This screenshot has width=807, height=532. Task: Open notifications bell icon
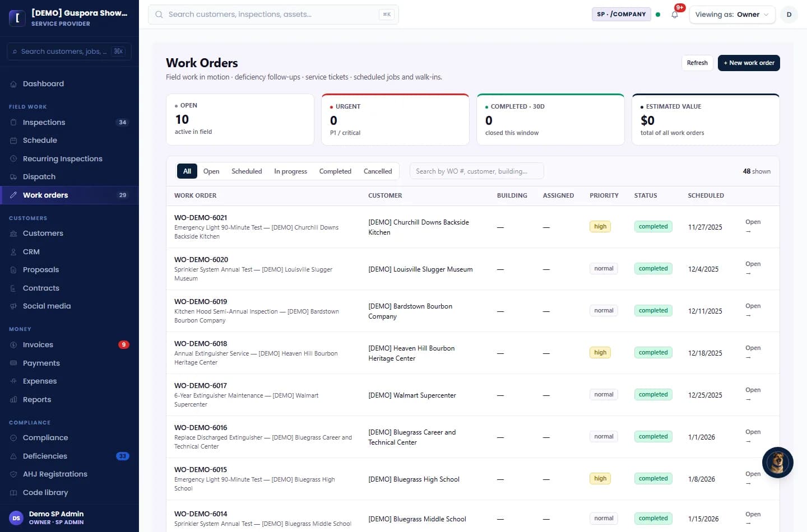pyautogui.click(x=675, y=15)
